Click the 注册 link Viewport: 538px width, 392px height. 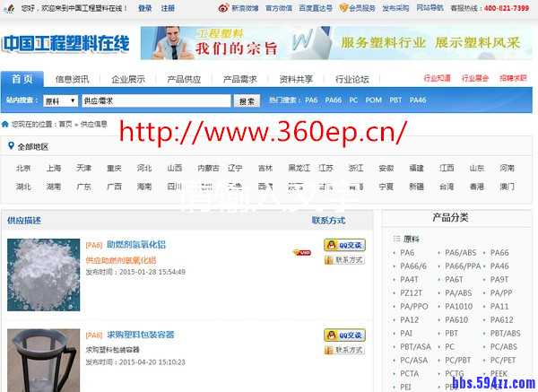pos(169,8)
